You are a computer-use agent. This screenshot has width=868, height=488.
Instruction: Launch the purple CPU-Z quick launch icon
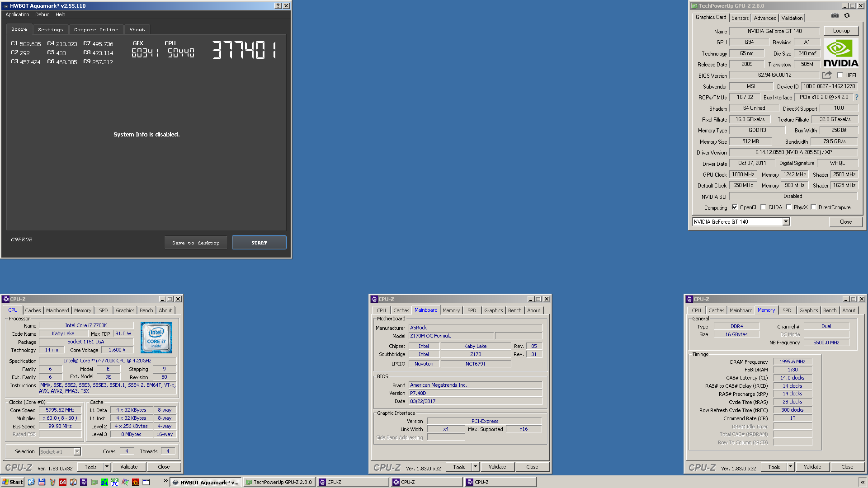tap(83, 482)
